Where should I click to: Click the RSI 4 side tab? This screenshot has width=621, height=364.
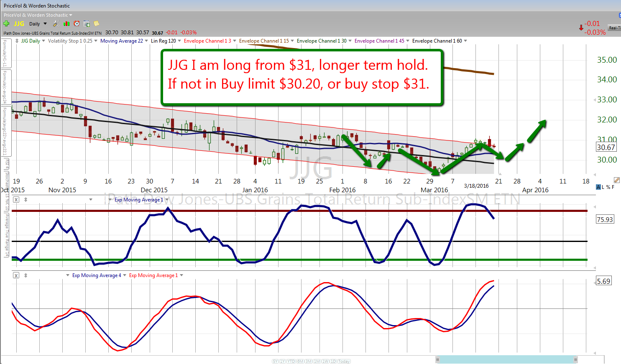[x=7, y=164]
